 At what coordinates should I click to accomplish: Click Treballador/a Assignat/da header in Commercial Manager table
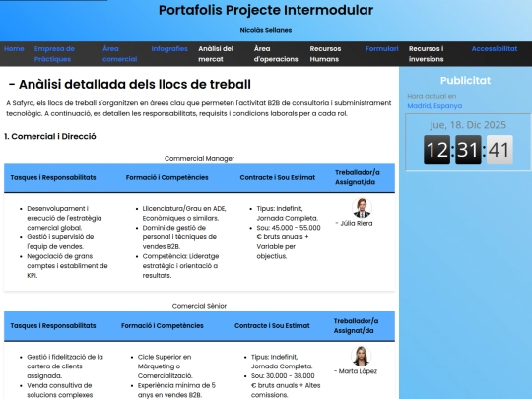tap(358, 177)
